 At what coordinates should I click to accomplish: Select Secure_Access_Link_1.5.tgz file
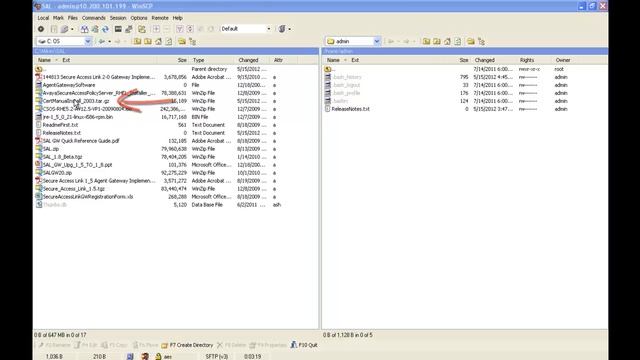[x=73, y=189]
